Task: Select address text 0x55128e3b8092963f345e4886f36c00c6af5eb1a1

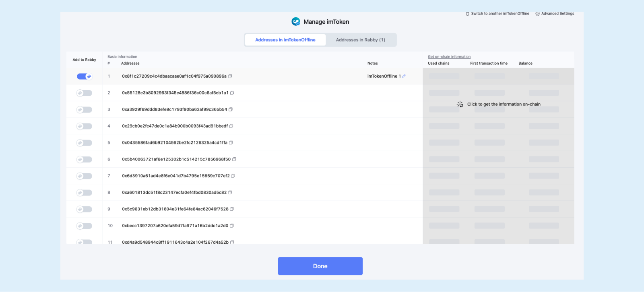Action: [175, 93]
